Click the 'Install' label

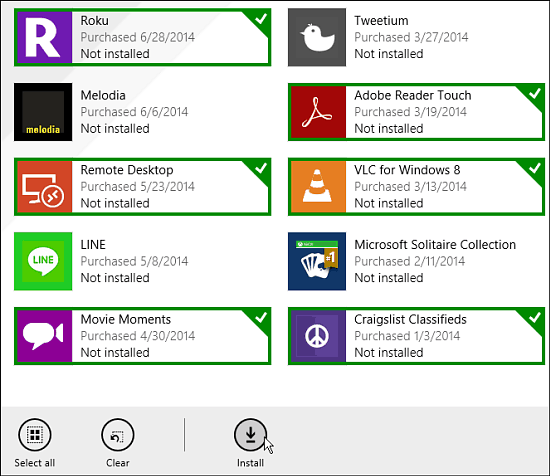pos(250,463)
